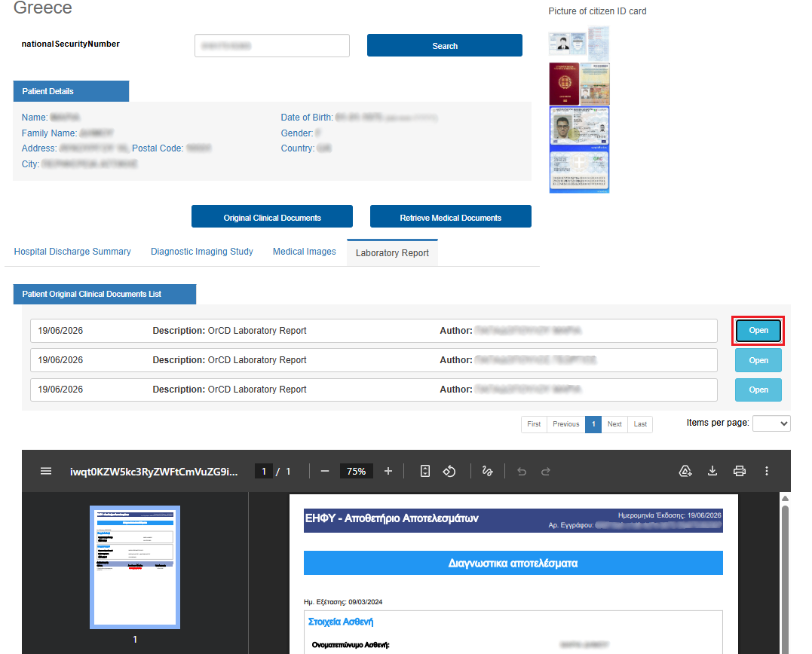812x654 pixels.
Task: Click the fit to page icon
Action: [424, 472]
